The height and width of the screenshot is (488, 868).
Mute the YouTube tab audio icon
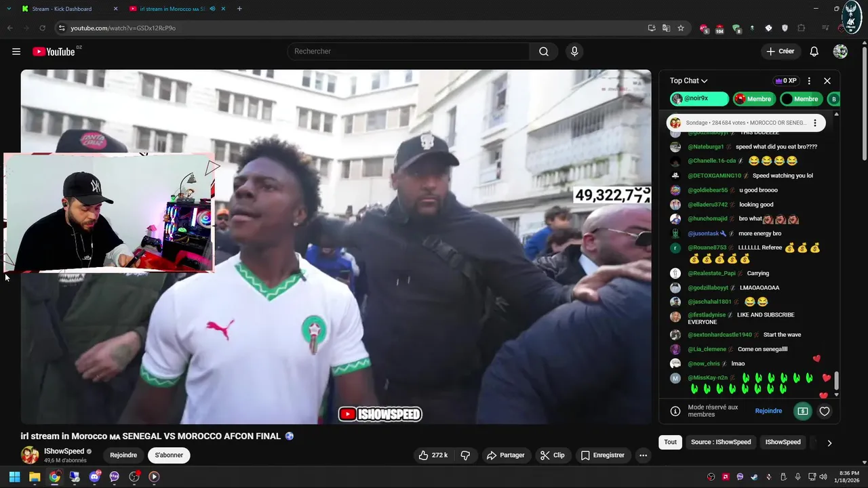point(212,9)
